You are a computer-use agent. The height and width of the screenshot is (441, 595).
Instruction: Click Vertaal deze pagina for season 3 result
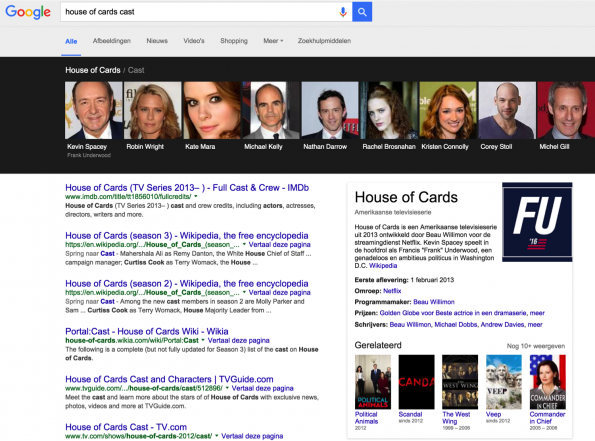280,244
